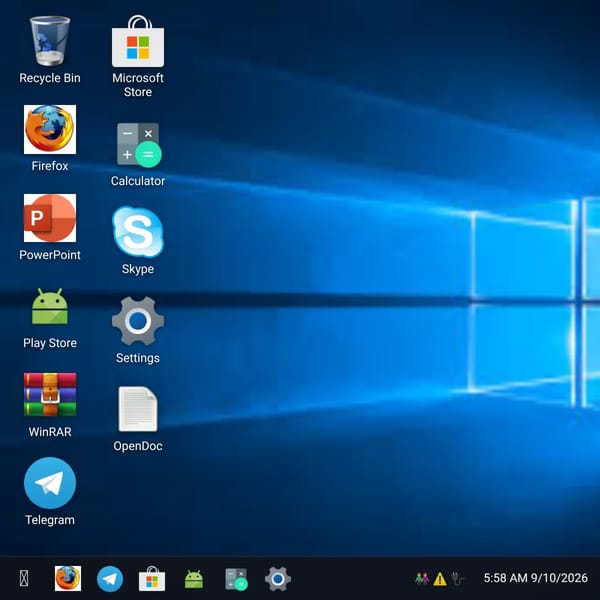Launch PowerPoint from the desktop
The image size is (600, 600).
(50, 218)
